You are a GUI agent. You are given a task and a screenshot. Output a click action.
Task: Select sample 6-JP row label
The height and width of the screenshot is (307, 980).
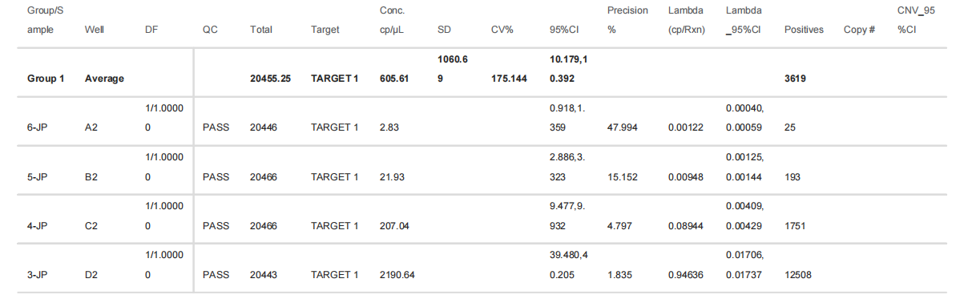(x=38, y=127)
